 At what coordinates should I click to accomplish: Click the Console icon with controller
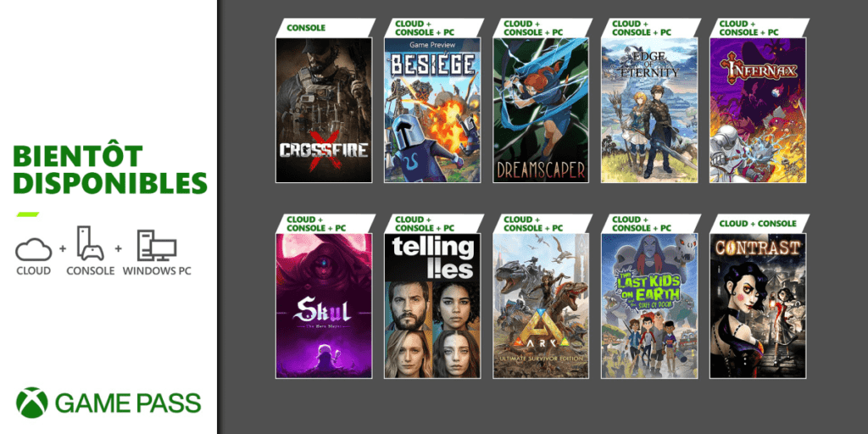[90, 243]
